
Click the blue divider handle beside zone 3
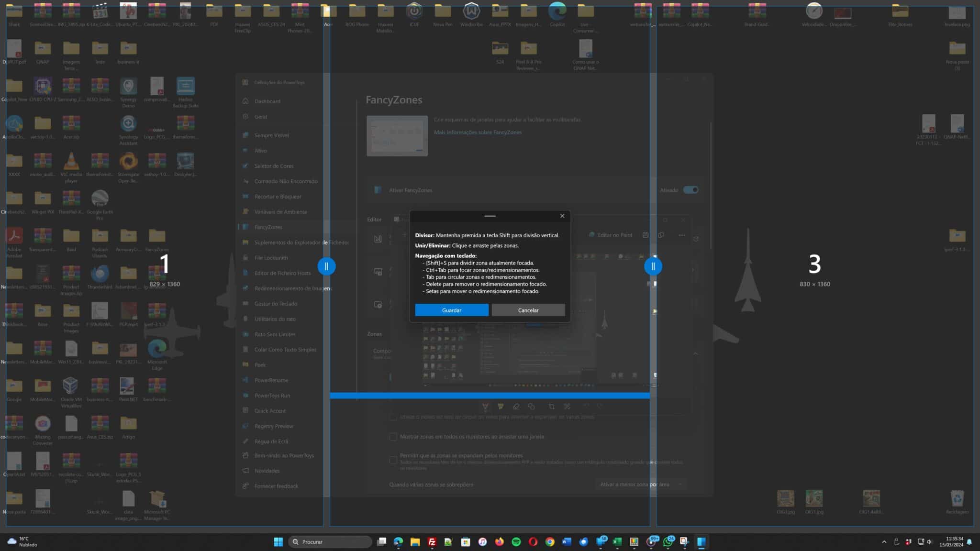[x=653, y=266]
